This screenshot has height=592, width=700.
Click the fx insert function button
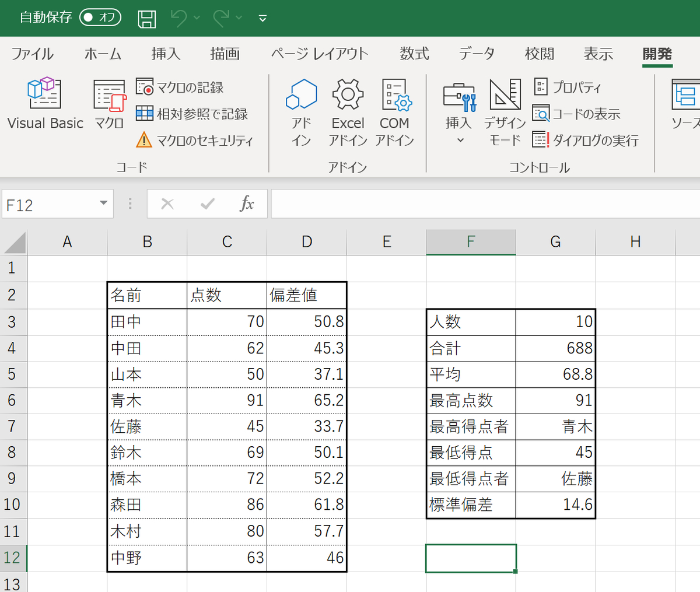tap(249, 204)
